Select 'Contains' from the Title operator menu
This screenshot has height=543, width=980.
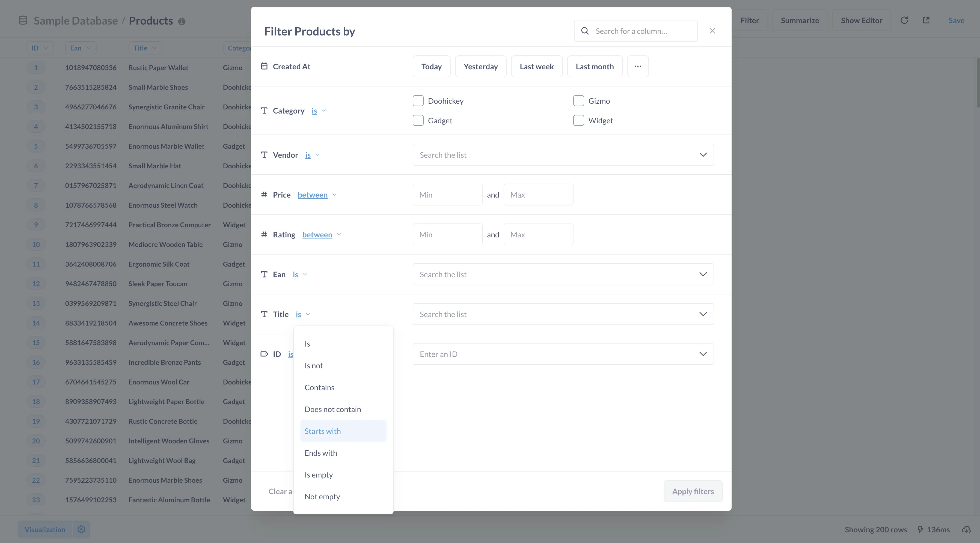[x=320, y=387]
